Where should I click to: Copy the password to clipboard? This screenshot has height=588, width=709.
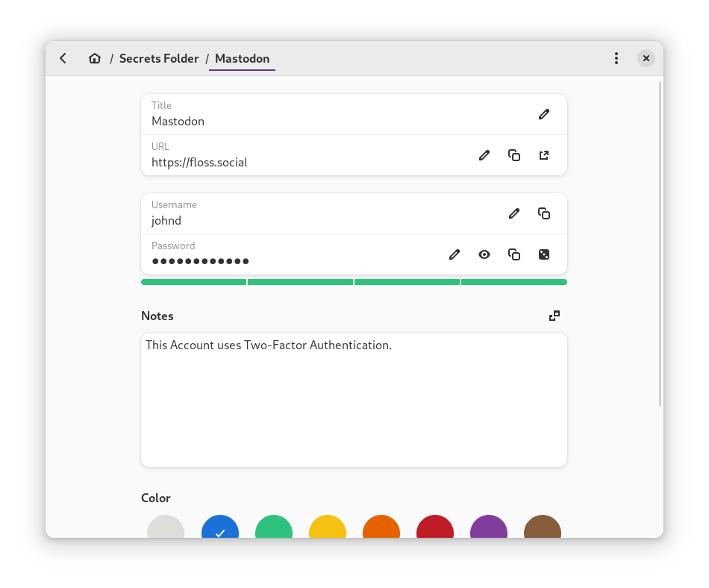point(514,254)
